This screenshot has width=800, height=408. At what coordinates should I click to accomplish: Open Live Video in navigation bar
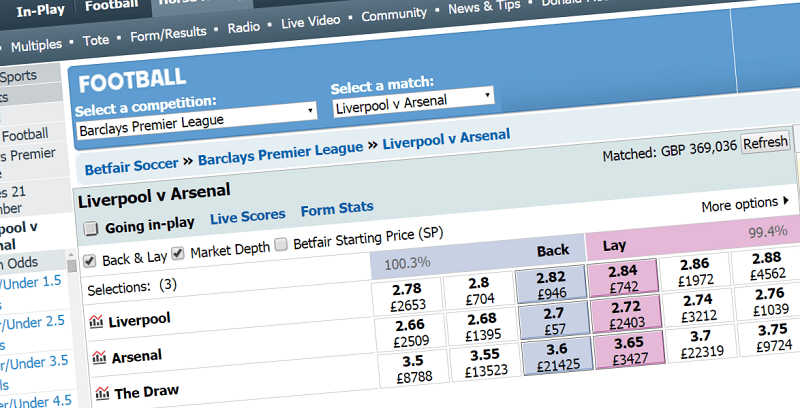[312, 21]
